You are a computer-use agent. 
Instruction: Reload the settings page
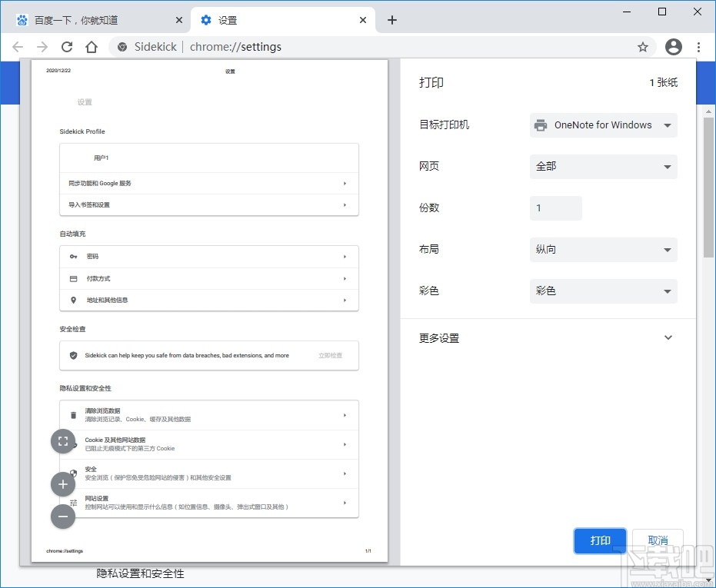[x=67, y=47]
